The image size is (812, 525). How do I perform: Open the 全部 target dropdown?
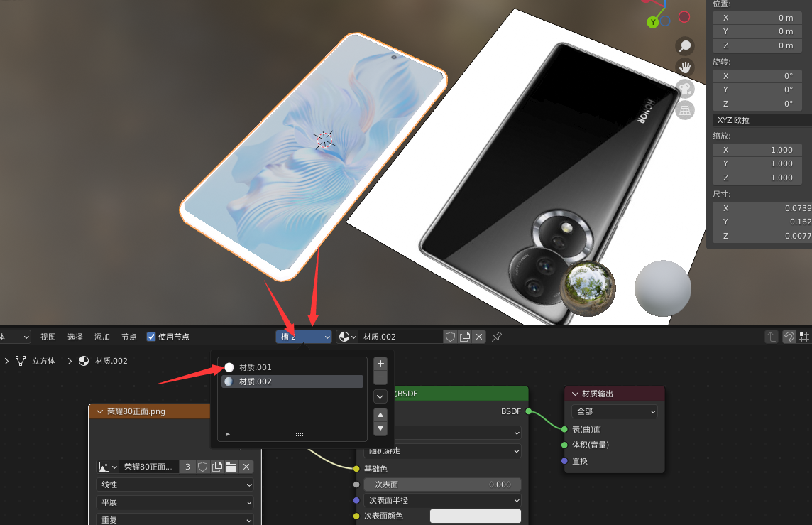click(x=615, y=411)
